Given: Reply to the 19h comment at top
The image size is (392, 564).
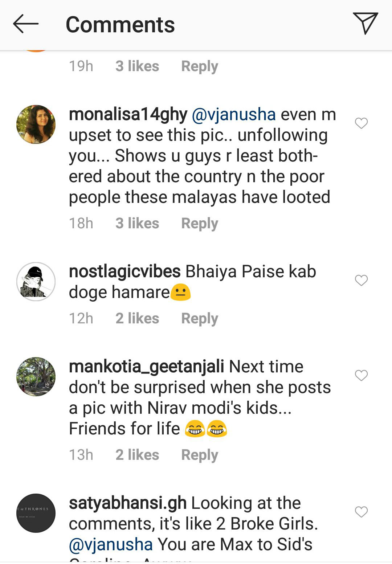Looking at the screenshot, I should pos(200,66).
